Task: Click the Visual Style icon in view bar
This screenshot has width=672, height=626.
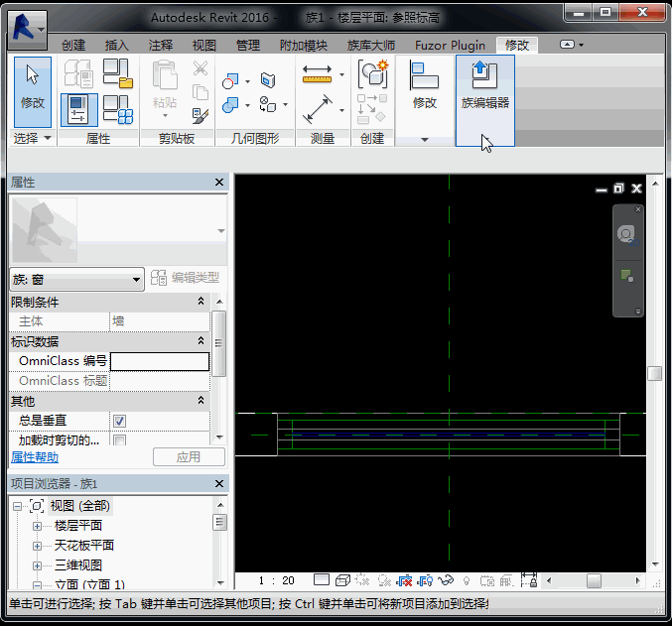Action: (342, 580)
